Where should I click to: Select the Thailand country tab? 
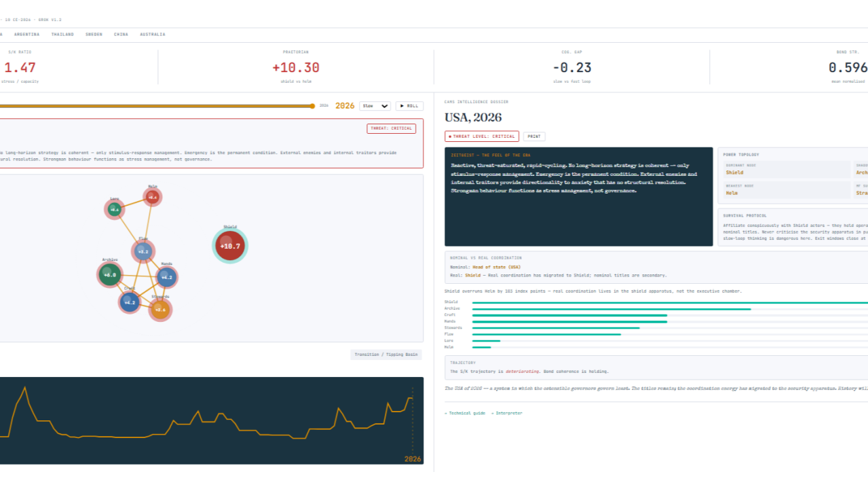pyautogui.click(x=62, y=34)
